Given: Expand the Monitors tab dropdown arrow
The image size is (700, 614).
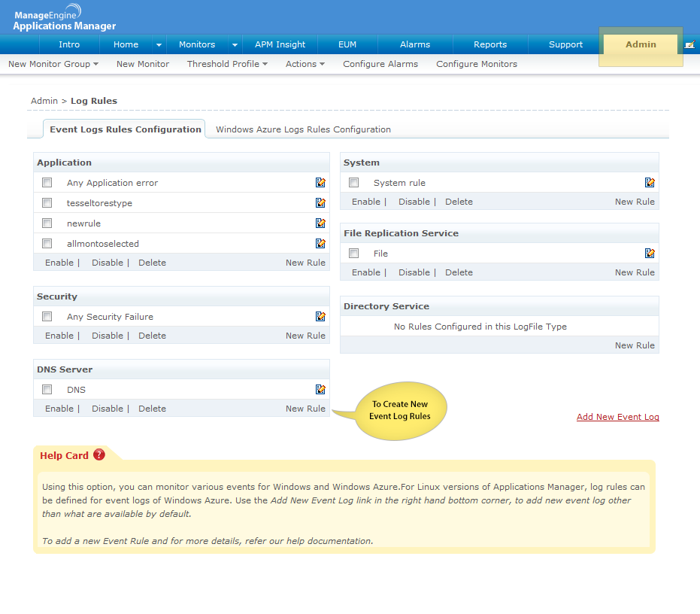Looking at the screenshot, I should tap(235, 44).
